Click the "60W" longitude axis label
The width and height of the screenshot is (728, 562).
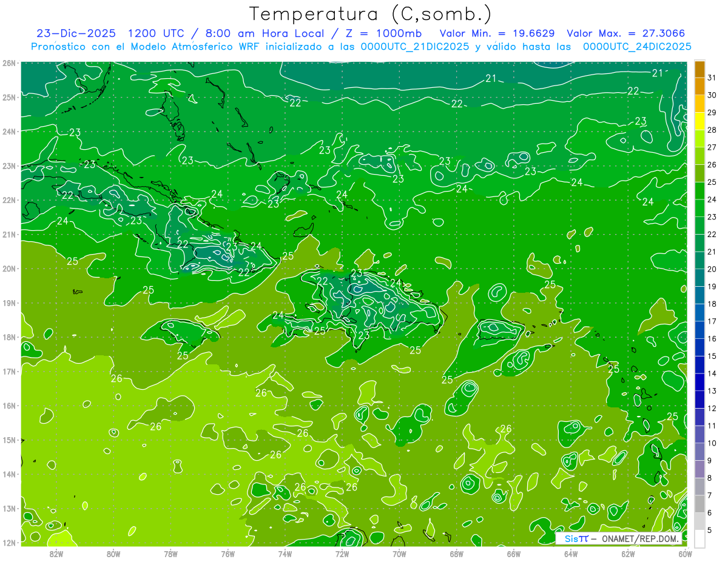tap(685, 554)
